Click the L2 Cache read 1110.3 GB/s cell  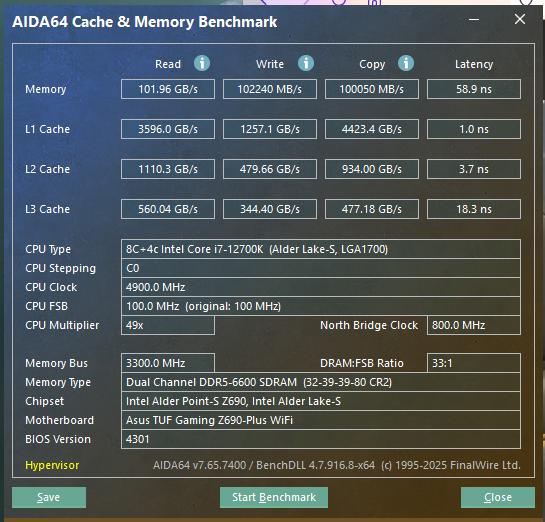point(168,169)
